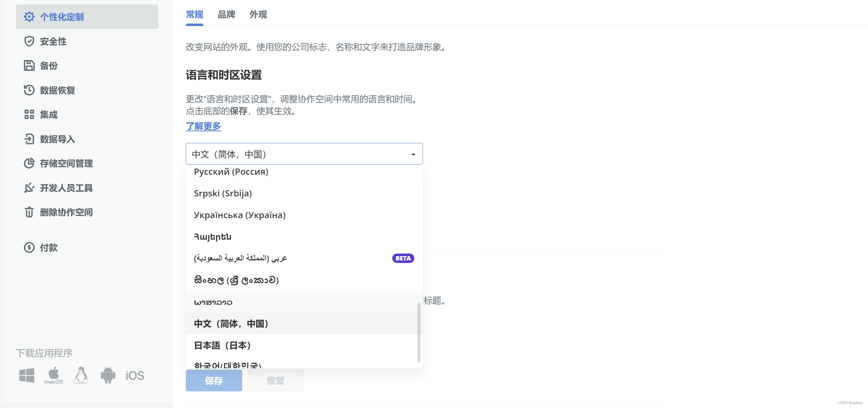This screenshot has width=868, height=408.
Task: Choose Русский (Россия) language option
Action: click(304, 172)
